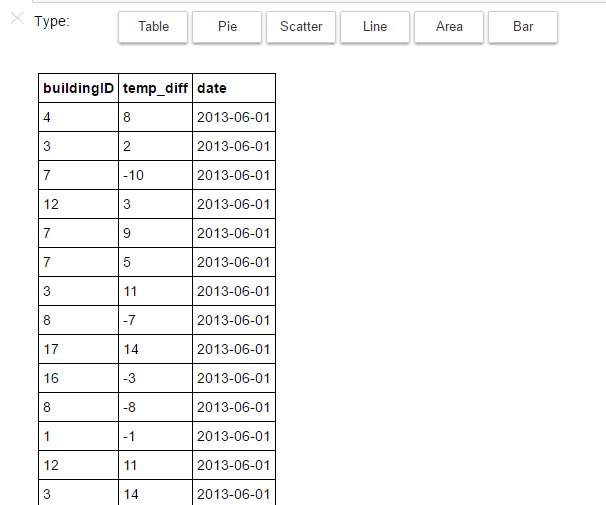
Task: Select the temp_diff cell showing -3
Action: click(x=155, y=378)
